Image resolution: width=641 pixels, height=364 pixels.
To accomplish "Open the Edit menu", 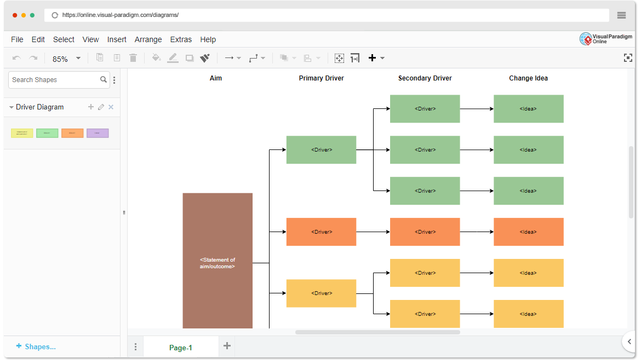I will 38,39.
